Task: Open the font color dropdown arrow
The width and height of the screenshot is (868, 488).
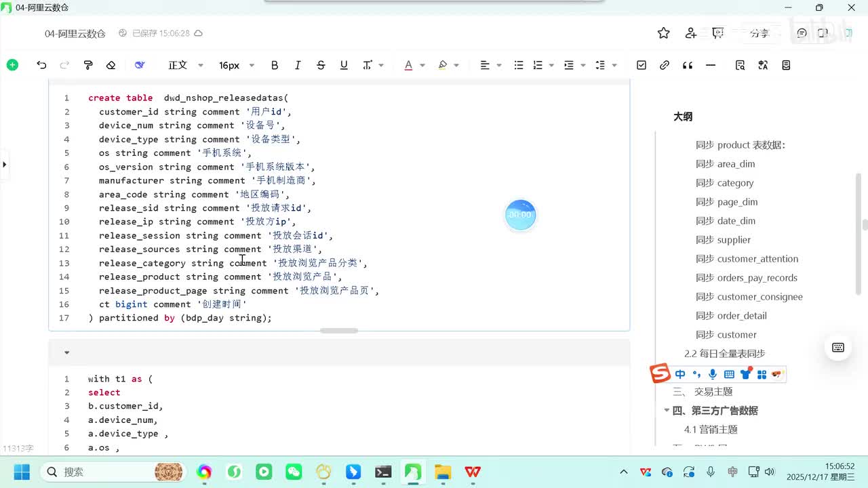Action: pos(422,65)
